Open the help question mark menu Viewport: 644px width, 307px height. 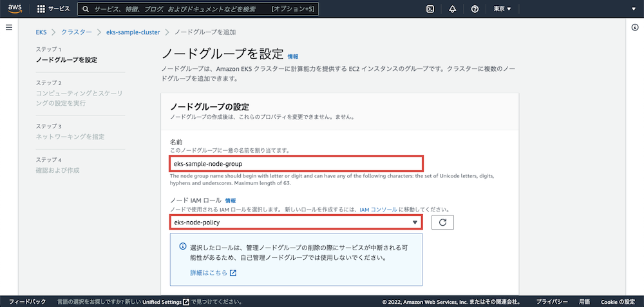475,9
